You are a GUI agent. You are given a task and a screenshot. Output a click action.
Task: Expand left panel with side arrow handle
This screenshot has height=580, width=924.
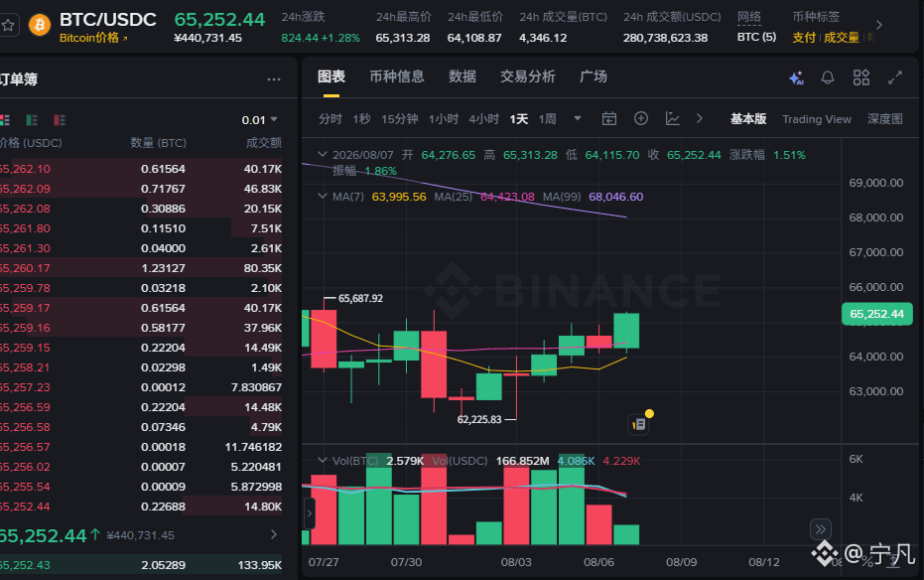pyautogui.click(x=310, y=513)
